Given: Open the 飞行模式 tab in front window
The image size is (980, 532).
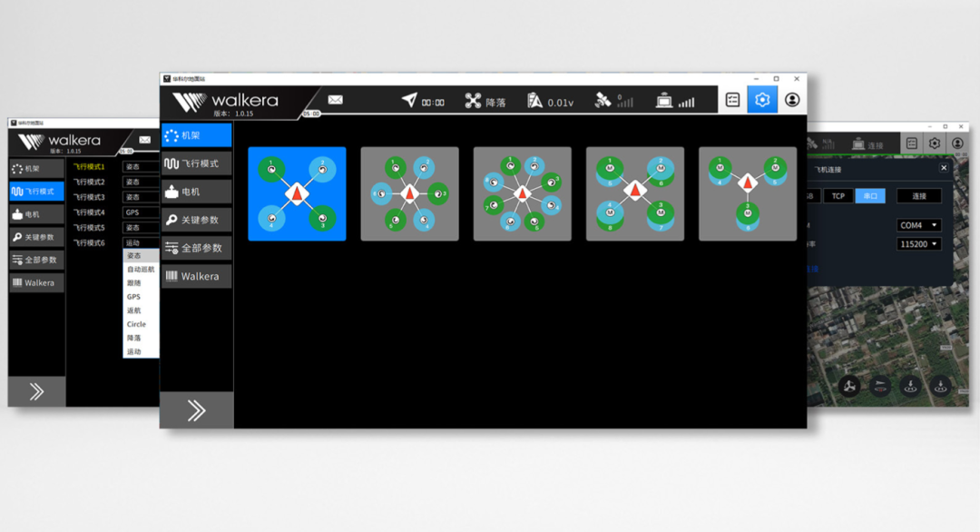Looking at the screenshot, I should 196,163.
